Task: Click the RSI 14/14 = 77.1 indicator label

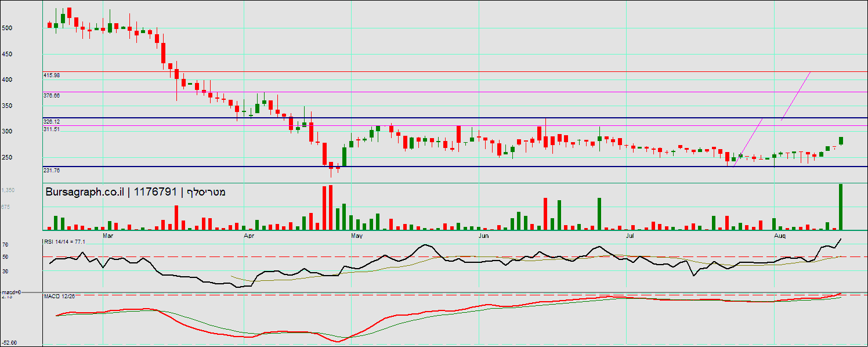Action: (x=65, y=242)
